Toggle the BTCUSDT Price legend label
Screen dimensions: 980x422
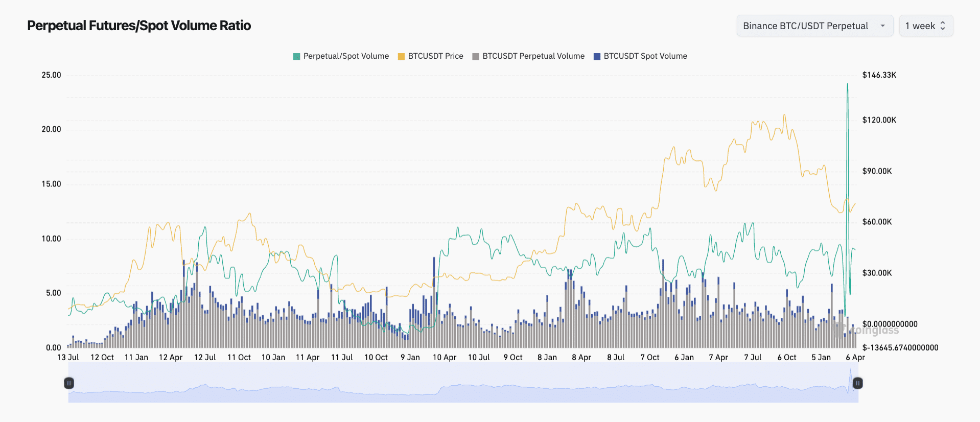tap(435, 56)
